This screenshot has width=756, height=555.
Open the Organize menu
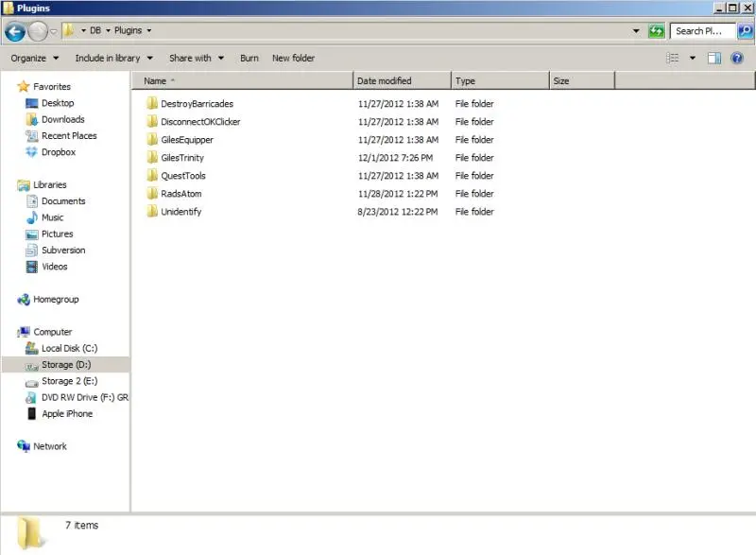click(35, 58)
